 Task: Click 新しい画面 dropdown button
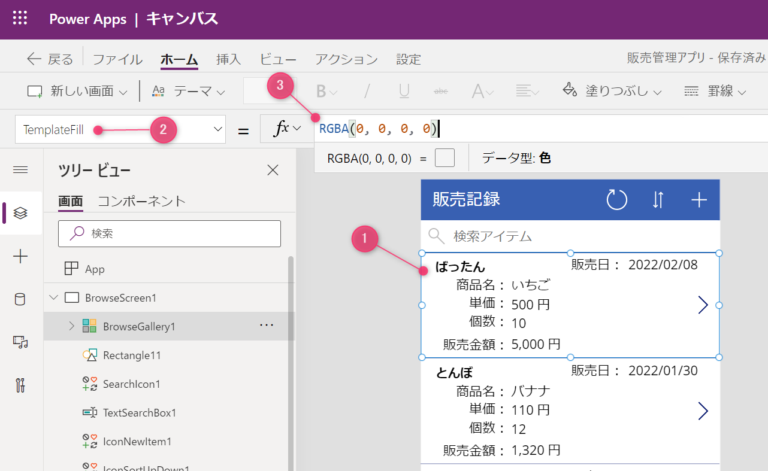tap(77, 91)
